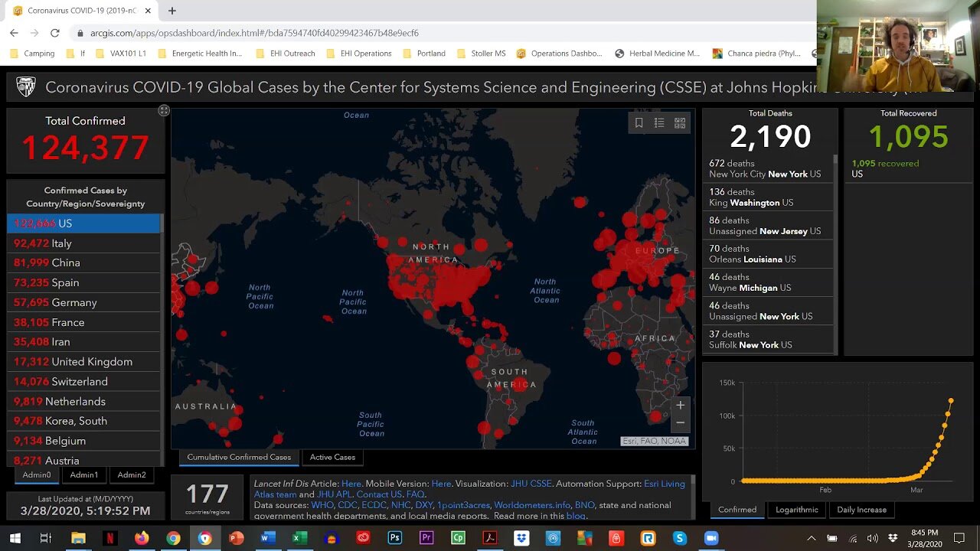Screen dimensions: 980x551
Task: Click the New York City deaths row
Action: (x=767, y=168)
